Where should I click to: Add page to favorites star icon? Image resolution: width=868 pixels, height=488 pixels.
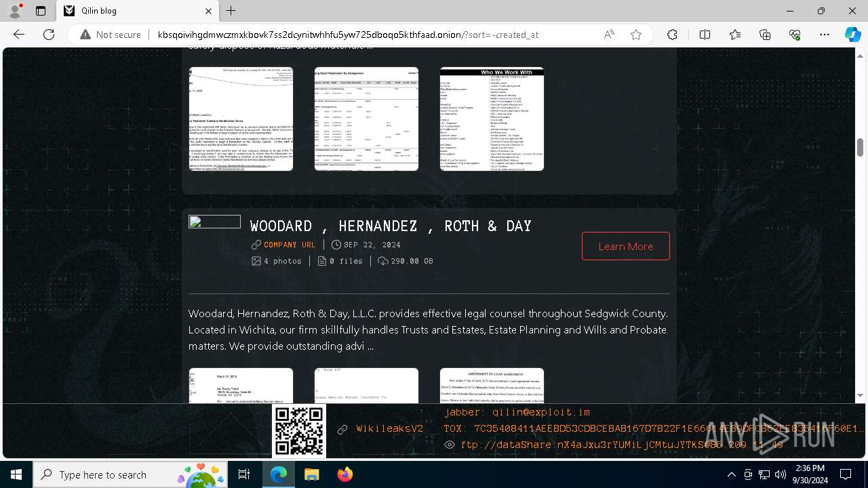636,35
